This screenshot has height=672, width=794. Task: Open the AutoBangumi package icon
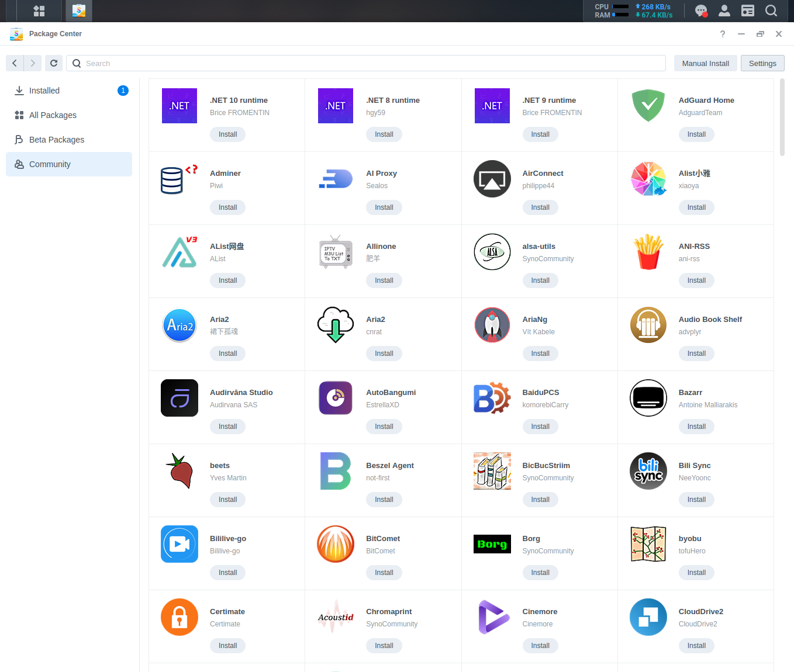click(336, 398)
